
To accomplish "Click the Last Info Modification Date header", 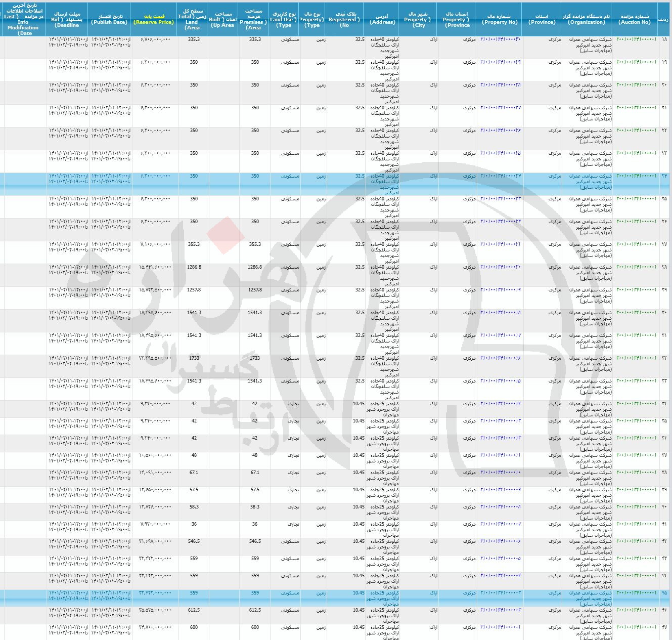I will [23, 19].
